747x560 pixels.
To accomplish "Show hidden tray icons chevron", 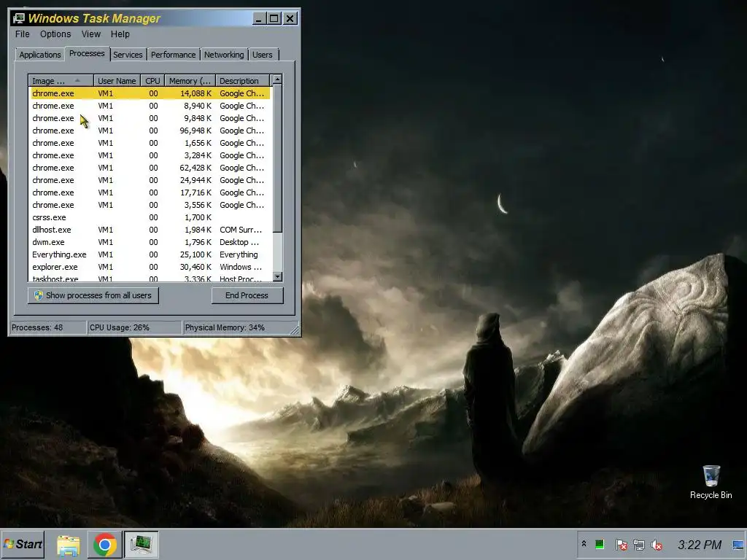I will (584, 544).
